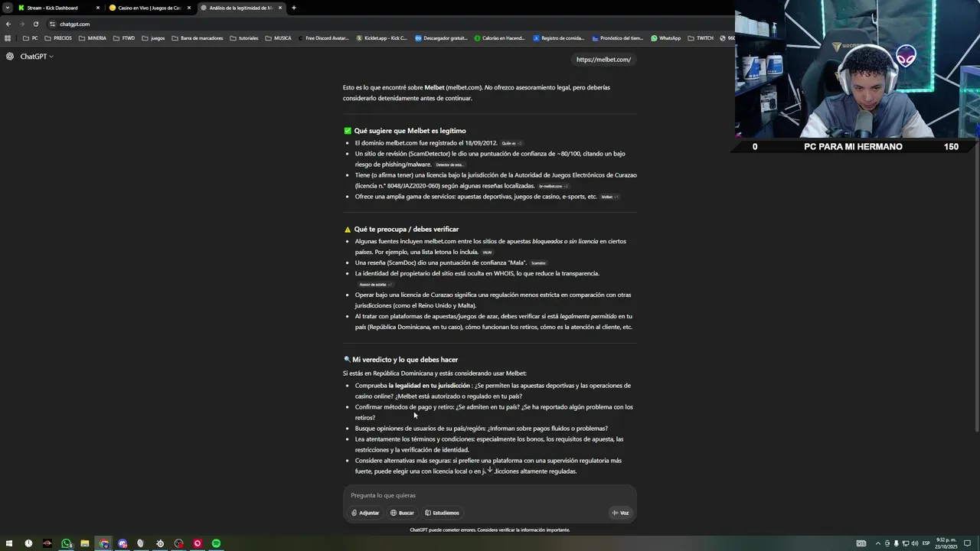The height and width of the screenshot is (551, 980).
Task: Click the 'Qué sugiere que Melbet es legítimo' heading
Action: 410,131
